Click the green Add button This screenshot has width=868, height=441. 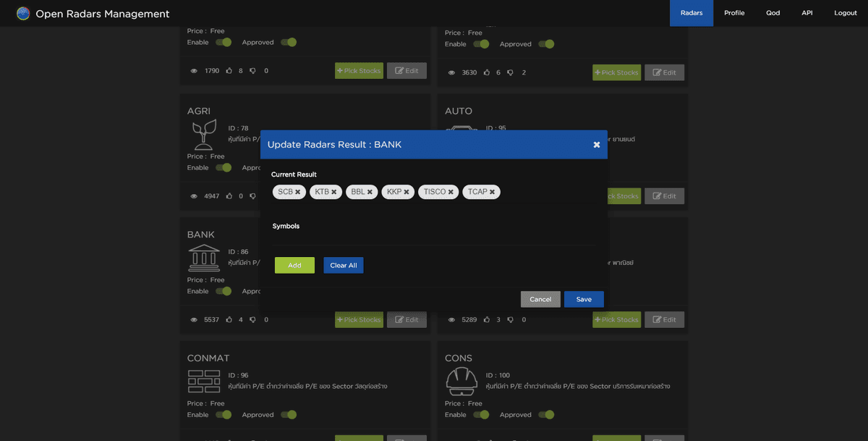[294, 266]
